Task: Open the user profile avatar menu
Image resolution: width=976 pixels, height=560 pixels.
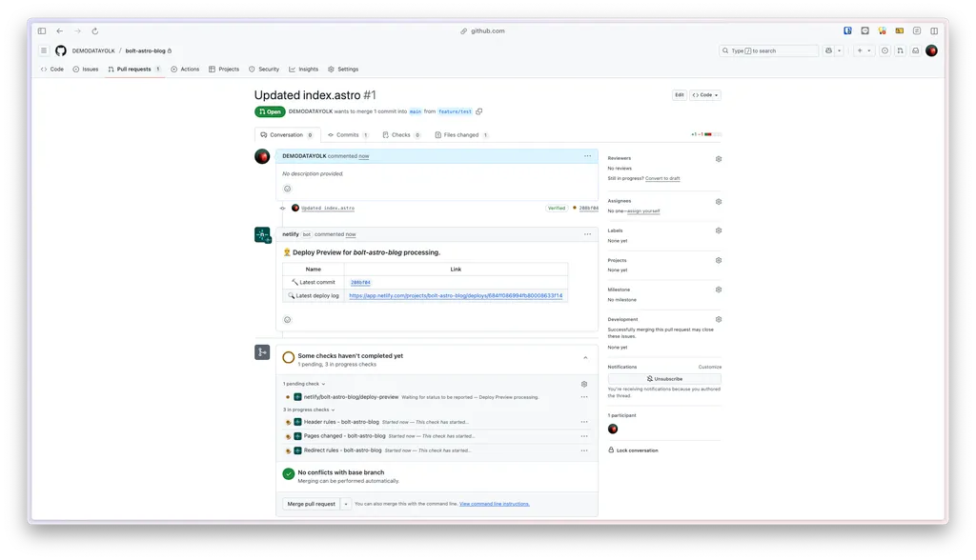Action: [x=931, y=50]
